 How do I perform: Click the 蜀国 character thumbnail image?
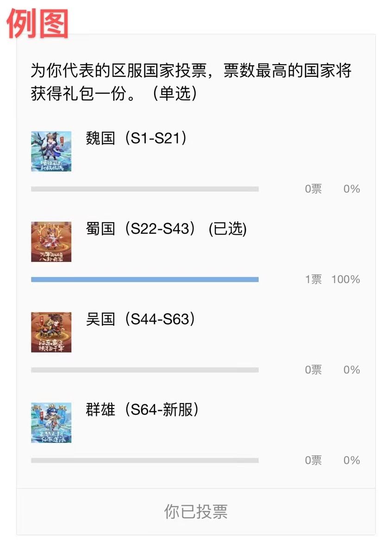coord(51,242)
